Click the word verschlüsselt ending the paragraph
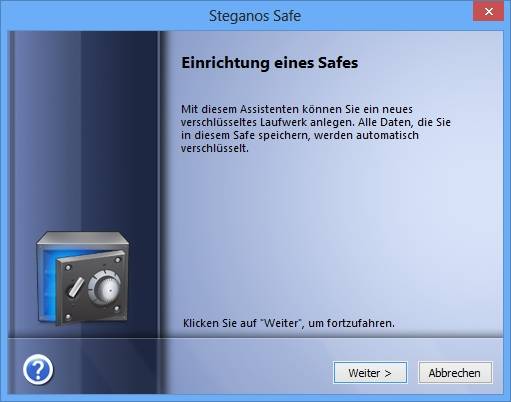Image resolution: width=511 pixels, height=402 pixels. tap(215, 148)
